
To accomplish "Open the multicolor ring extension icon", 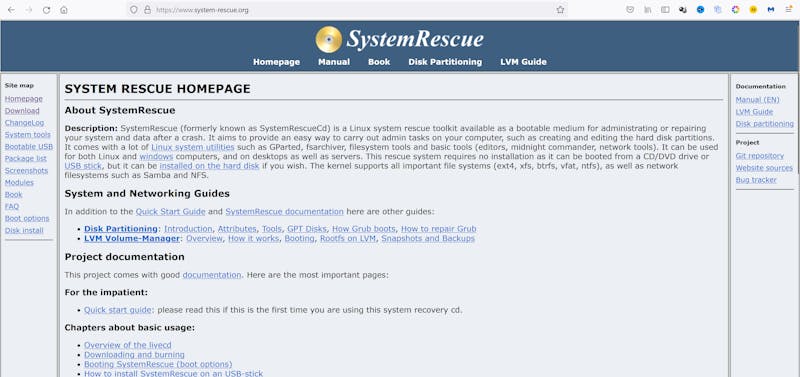I will [x=735, y=10].
